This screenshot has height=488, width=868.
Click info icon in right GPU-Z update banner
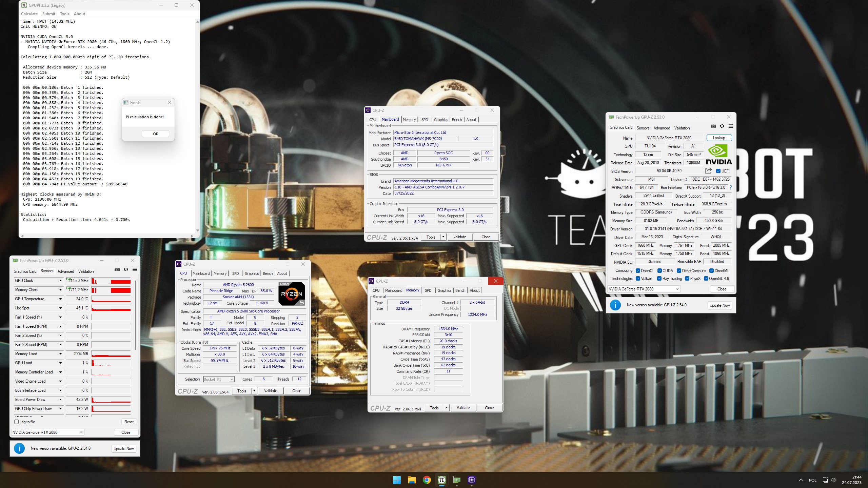coord(615,305)
